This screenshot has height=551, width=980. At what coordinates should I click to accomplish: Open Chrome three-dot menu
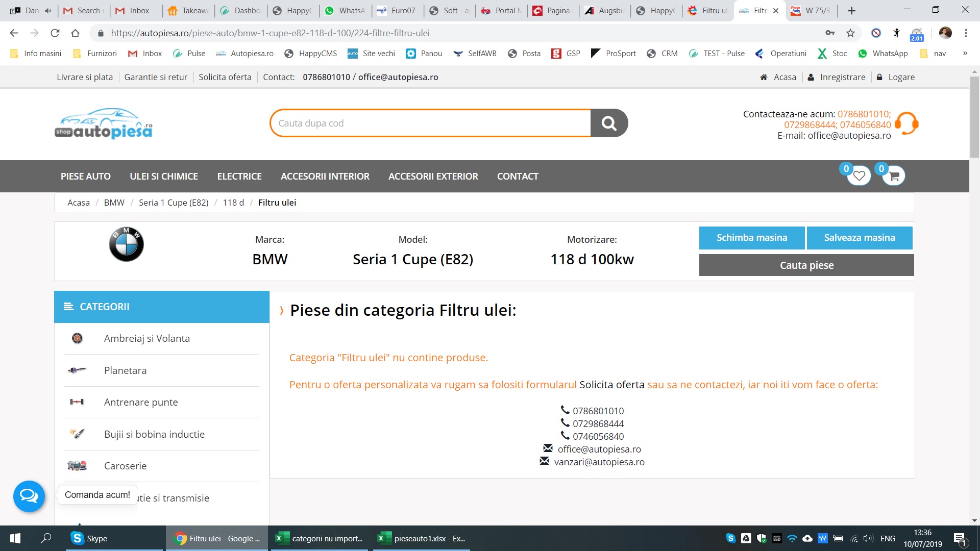pos(966,33)
